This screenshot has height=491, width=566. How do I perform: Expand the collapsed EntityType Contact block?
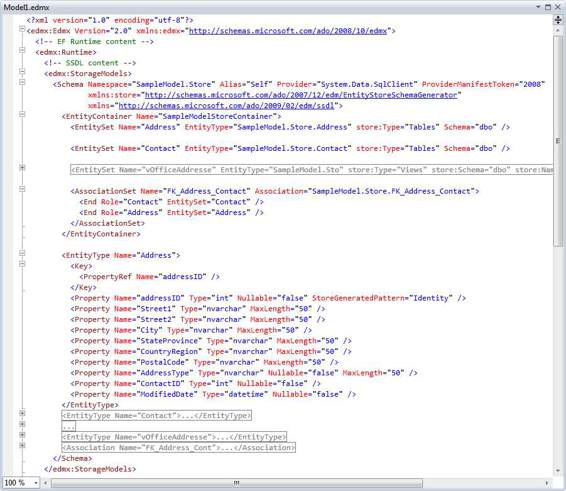click(x=22, y=413)
